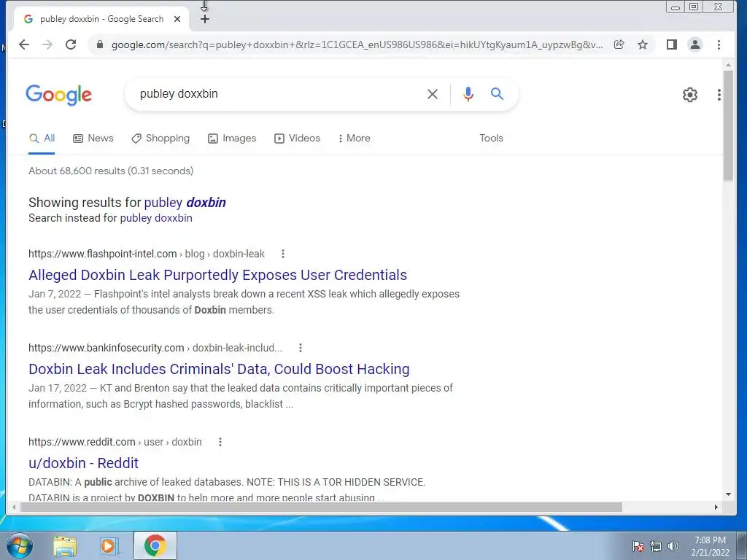This screenshot has height=560, width=747.
Task: Open the search Tools options
Action: click(x=491, y=138)
